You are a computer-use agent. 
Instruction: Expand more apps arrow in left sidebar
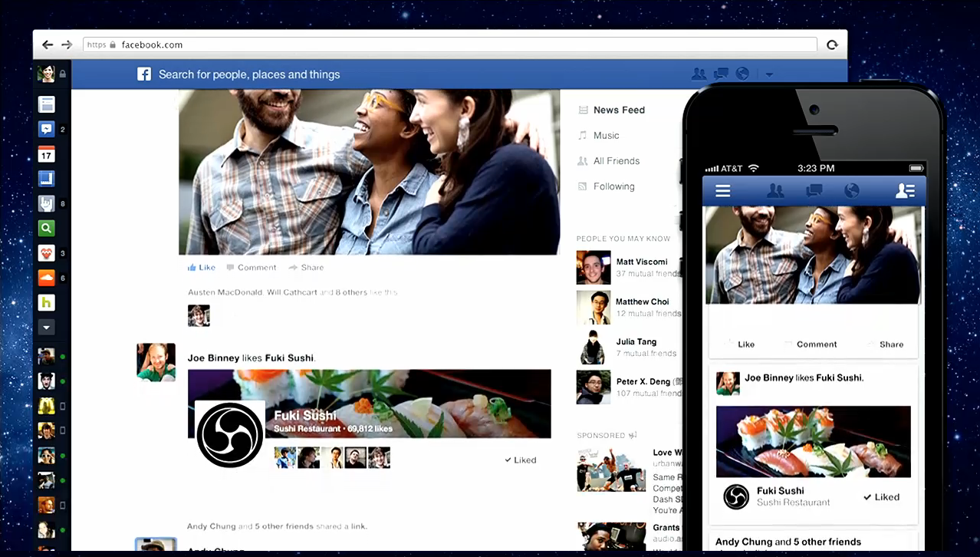point(46,328)
